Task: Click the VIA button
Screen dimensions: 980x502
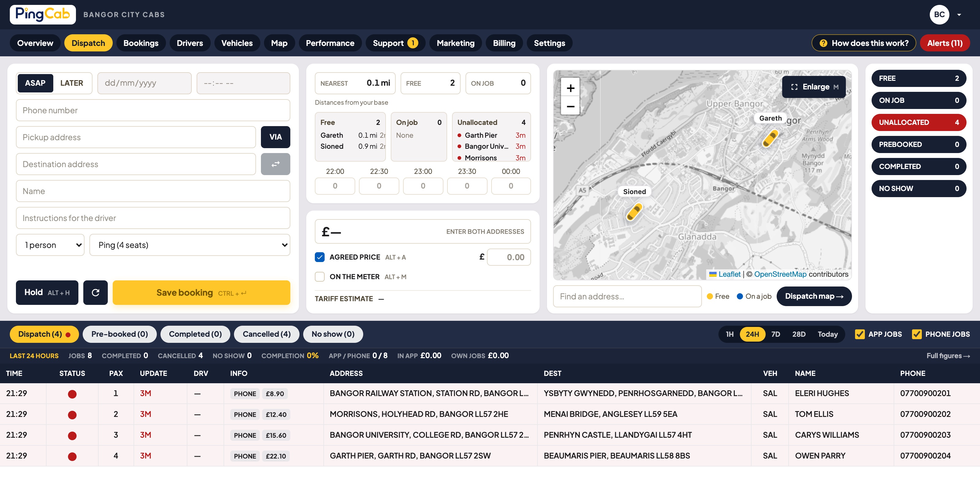Action: 275,137
